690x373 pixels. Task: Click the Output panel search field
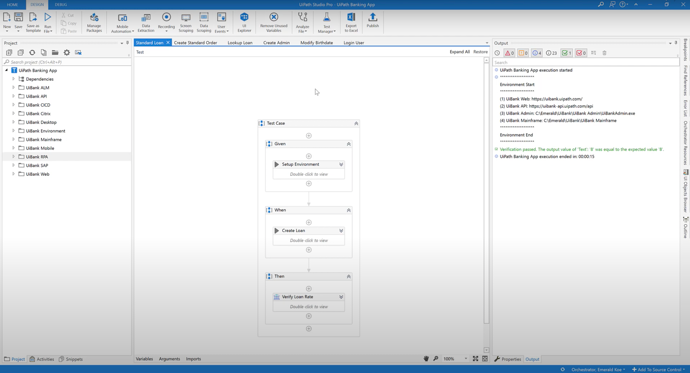coord(585,62)
